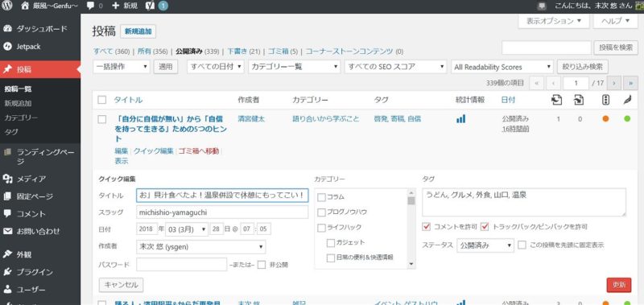Click the notification icon beside greeting
Viewport: 644px width, 305px height.
pos(542,6)
